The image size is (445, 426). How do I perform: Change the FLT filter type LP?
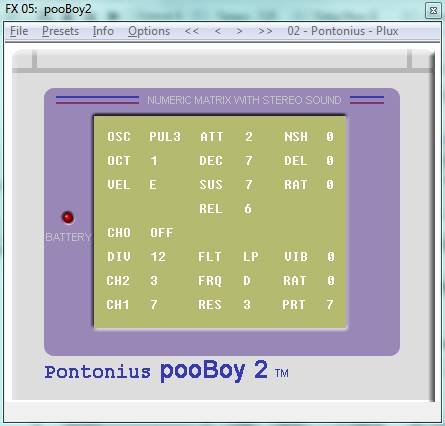(x=251, y=257)
